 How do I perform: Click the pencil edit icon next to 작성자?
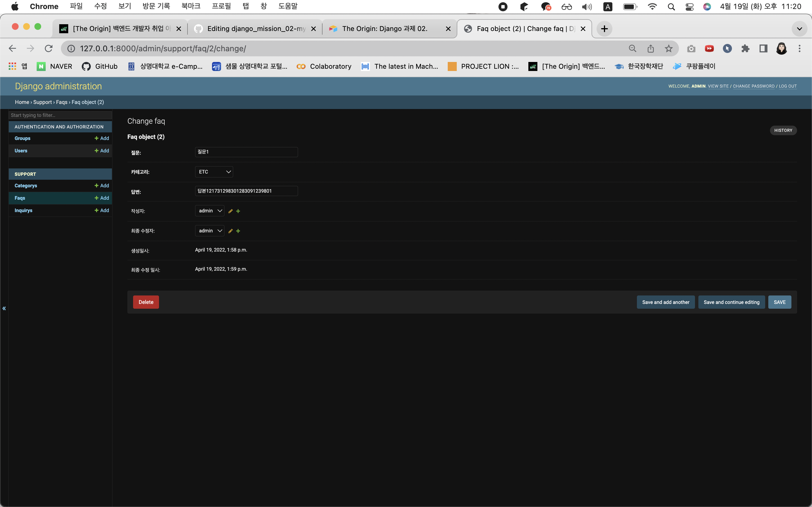(x=230, y=211)
